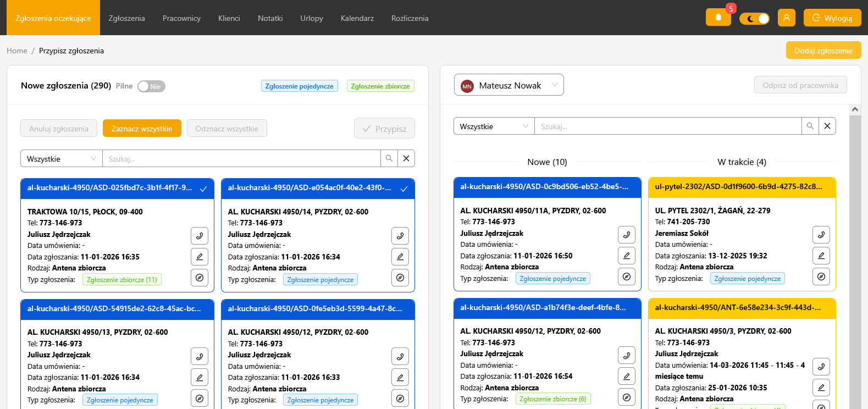Open the Kalendarz page
Screen dimensions: 868x409
click(357, 18)
